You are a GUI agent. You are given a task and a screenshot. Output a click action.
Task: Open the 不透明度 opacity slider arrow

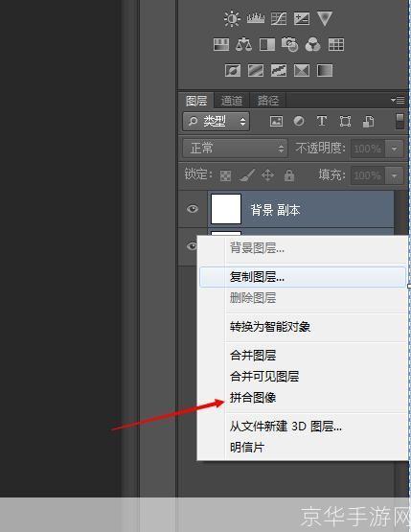click(395, 149)
